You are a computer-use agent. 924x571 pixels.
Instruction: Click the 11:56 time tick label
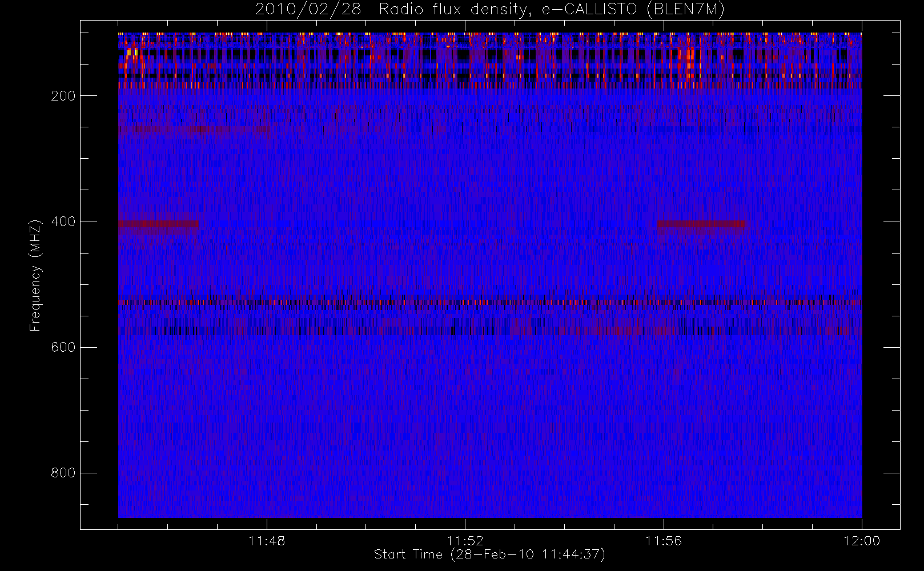click(664, 541)
